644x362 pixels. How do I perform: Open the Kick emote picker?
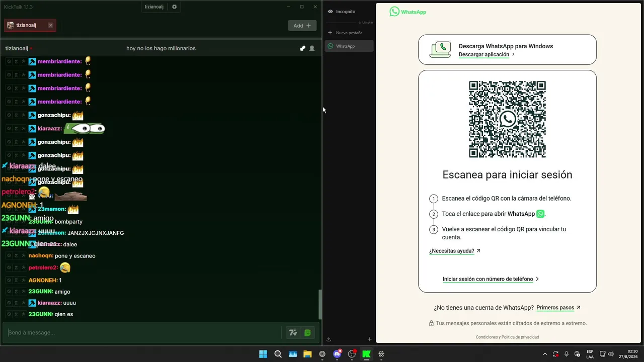(x=307, y=332)
